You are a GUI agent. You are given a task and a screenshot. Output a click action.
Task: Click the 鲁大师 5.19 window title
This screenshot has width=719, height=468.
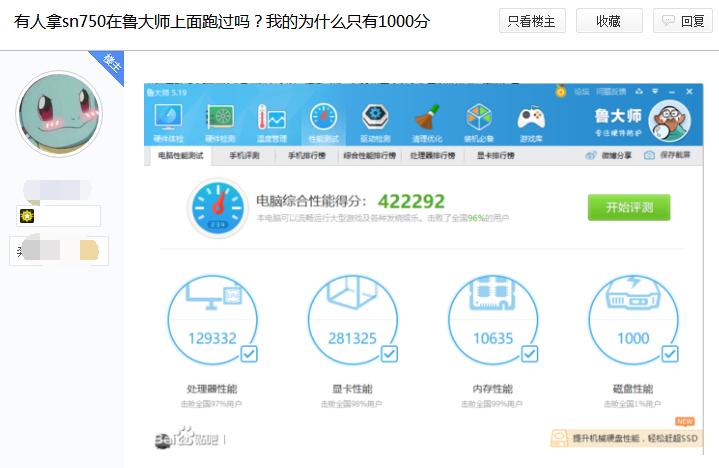tap(166, 92)
